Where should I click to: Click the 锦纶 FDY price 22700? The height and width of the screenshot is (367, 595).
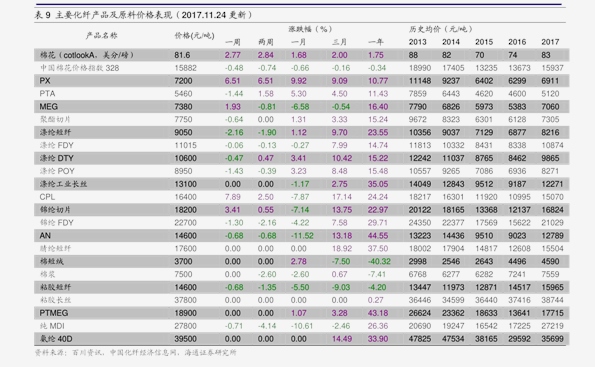(x=186, y=223)
